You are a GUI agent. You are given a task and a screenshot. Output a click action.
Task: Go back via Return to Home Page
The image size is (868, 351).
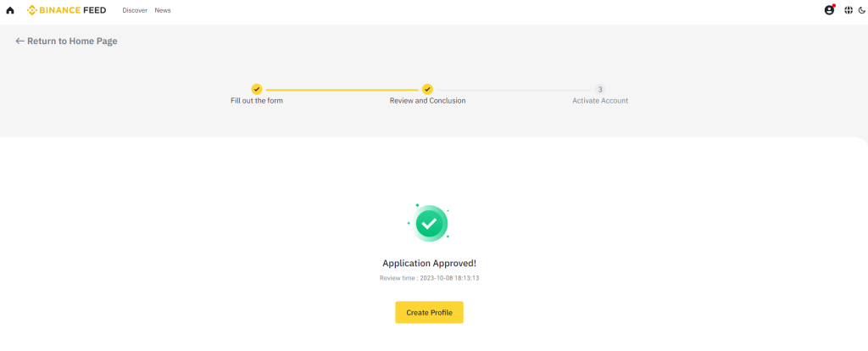(x=66, y=41)
